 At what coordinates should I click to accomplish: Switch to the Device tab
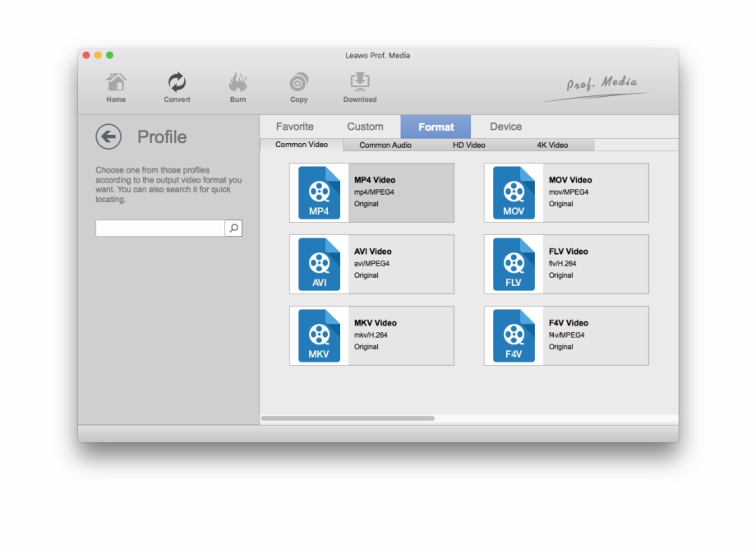505,126
